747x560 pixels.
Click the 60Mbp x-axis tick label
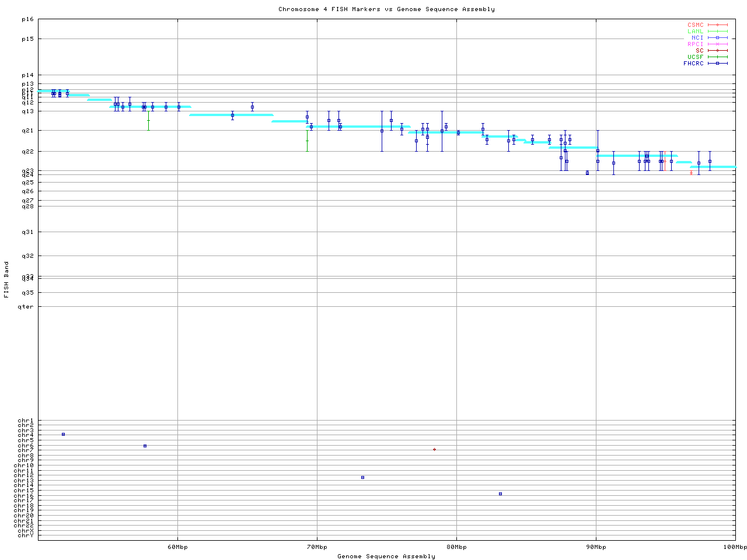click(177, 547)
